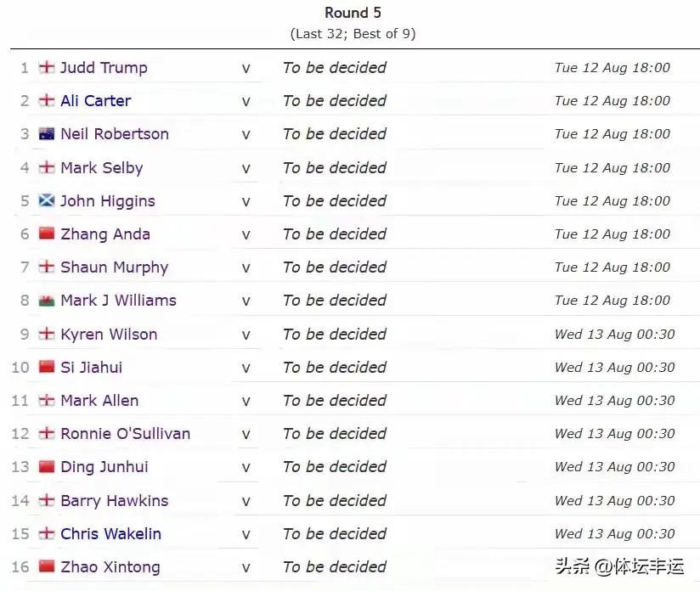Click the China flag next to Zhang Anda
This screenshot has width=700, height=591.
point(47,234)
